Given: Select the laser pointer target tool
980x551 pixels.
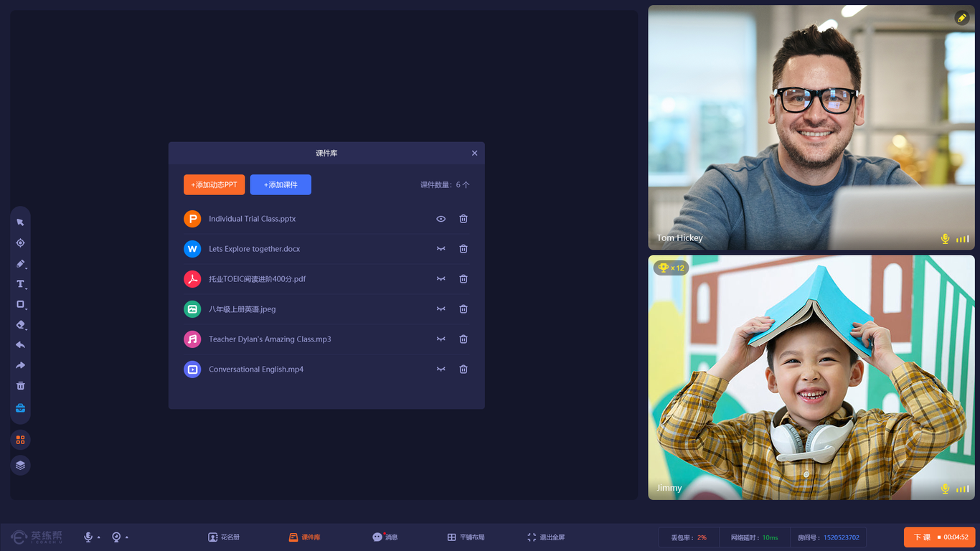Looking at the screenshot, I should [20, 243].
